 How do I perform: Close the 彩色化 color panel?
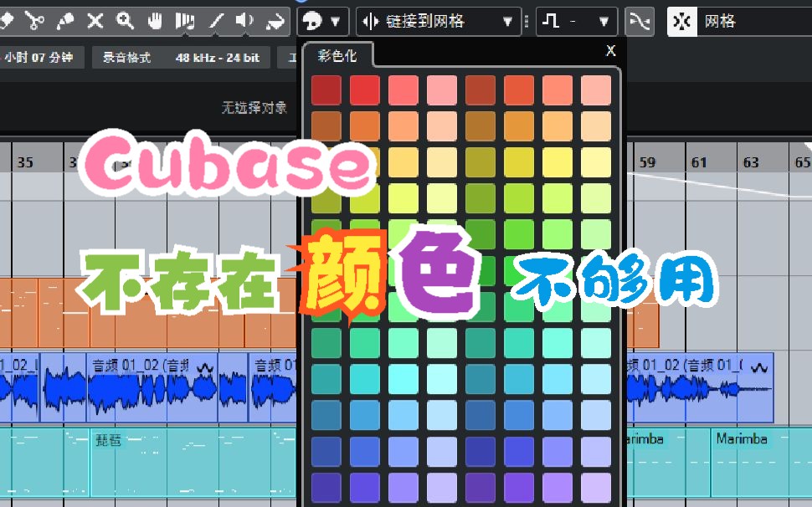click(x=610, y=50)
